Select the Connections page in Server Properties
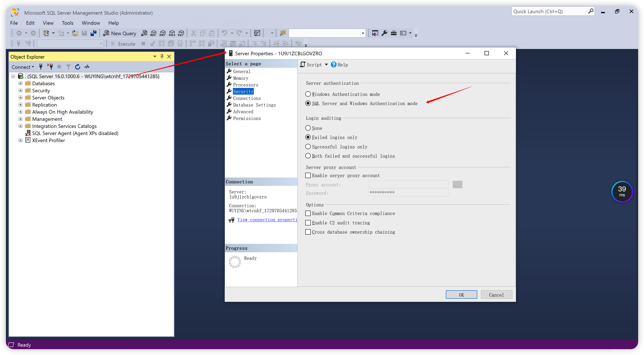The image size is (644, 355). pos(247,98)
